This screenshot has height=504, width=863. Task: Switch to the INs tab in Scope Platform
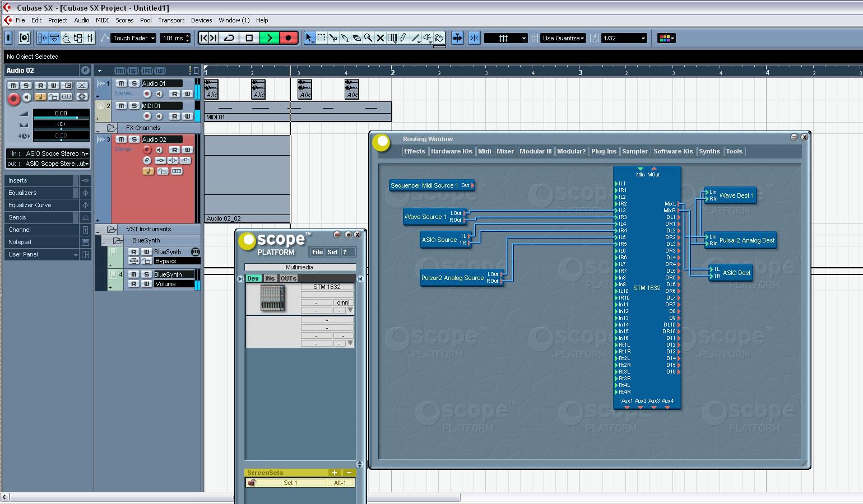pos(270,278)
